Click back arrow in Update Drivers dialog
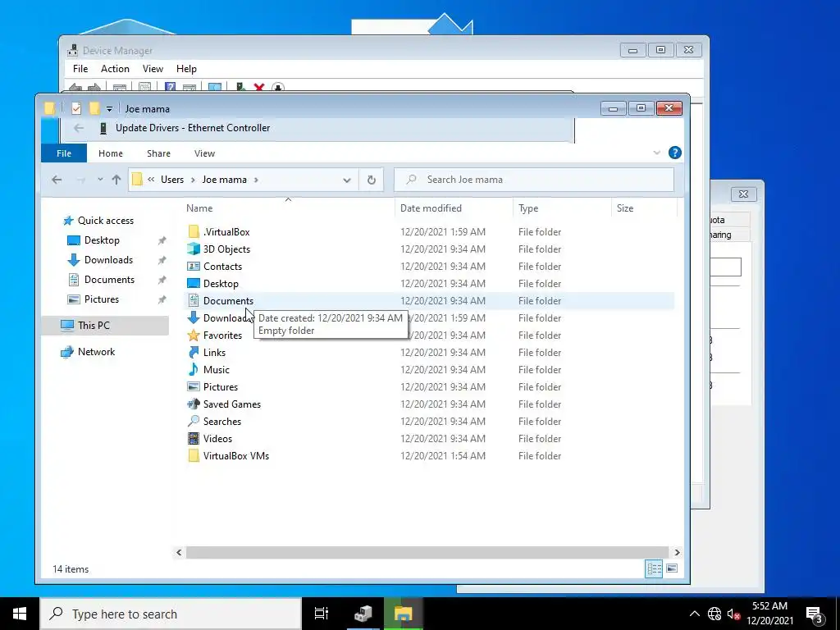The height and width of the screenshot is (630, 840). [79, 128]
